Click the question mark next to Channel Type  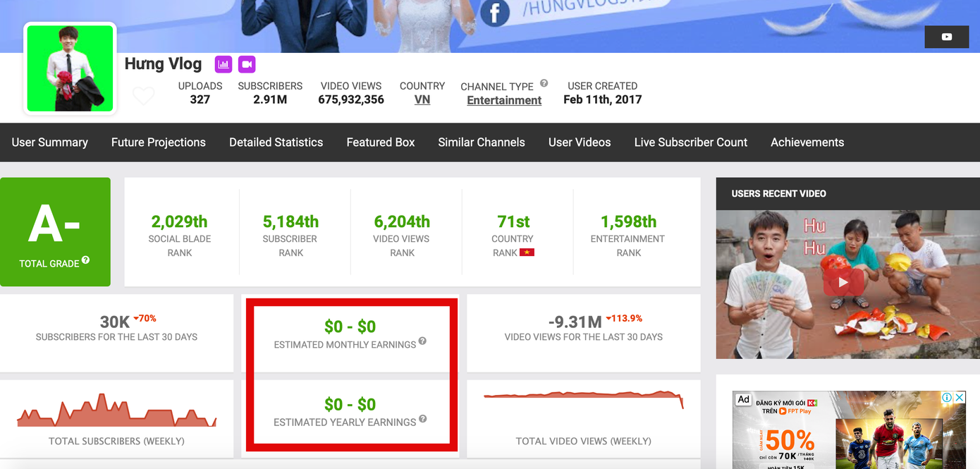tap(544, 82)
